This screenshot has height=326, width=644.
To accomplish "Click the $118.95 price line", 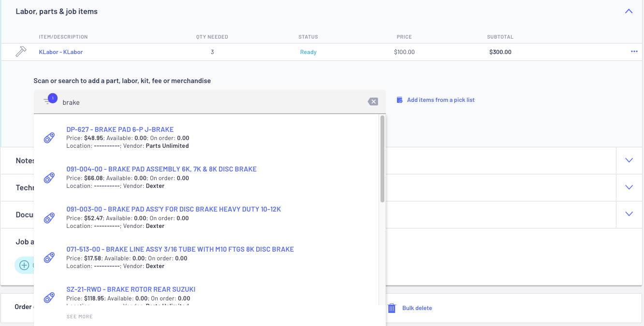I will click(129, 298).
